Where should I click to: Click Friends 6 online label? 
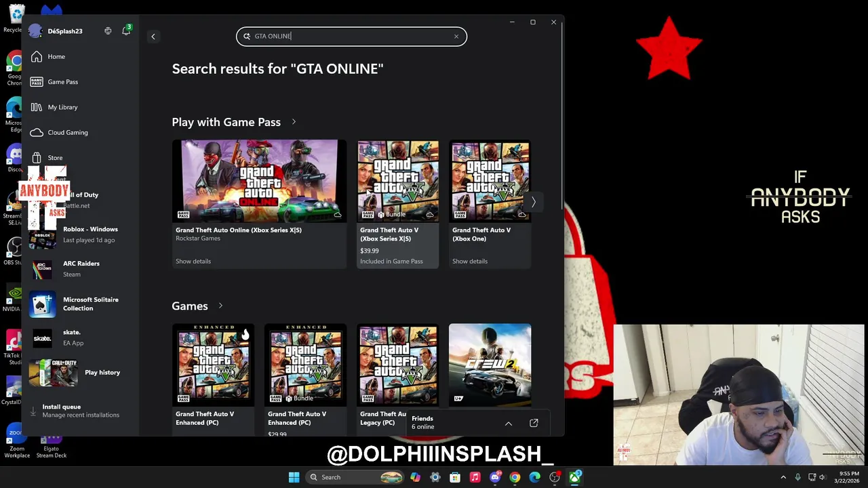click(x=422, y=423)
